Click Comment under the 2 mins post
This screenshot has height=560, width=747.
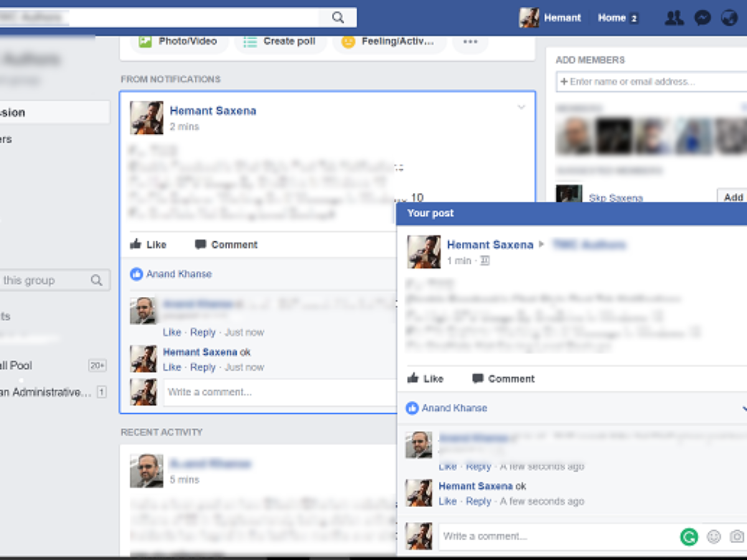pyautogui.click(x=226, y=245)
